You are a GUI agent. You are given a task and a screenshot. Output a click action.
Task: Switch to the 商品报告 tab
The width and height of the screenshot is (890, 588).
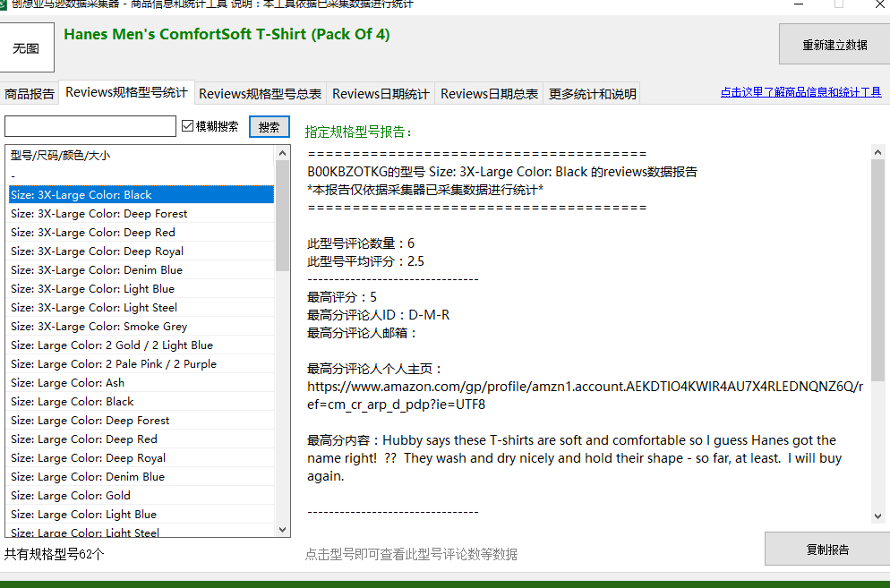29,94
